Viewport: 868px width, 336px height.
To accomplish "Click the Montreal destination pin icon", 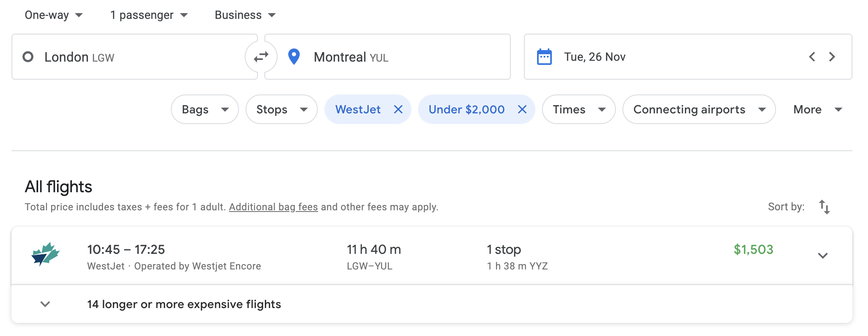I will [x=294, y=57].
